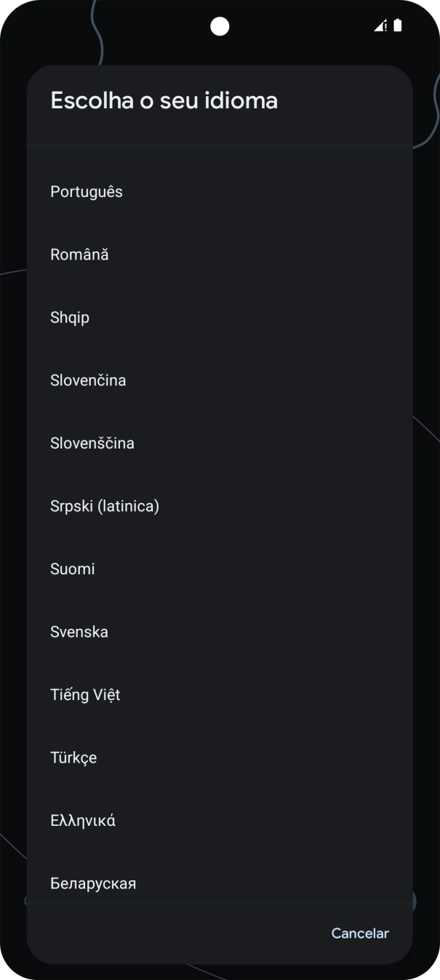Choose Română as the language
Image resolution: width=440 pixels, height=980 pixels.
pos(220,254)
